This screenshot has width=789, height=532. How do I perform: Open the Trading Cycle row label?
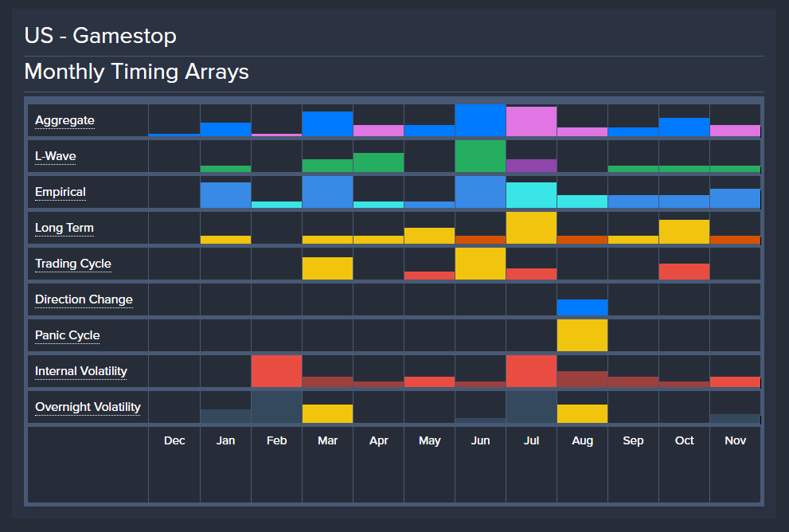pos(73,264)
